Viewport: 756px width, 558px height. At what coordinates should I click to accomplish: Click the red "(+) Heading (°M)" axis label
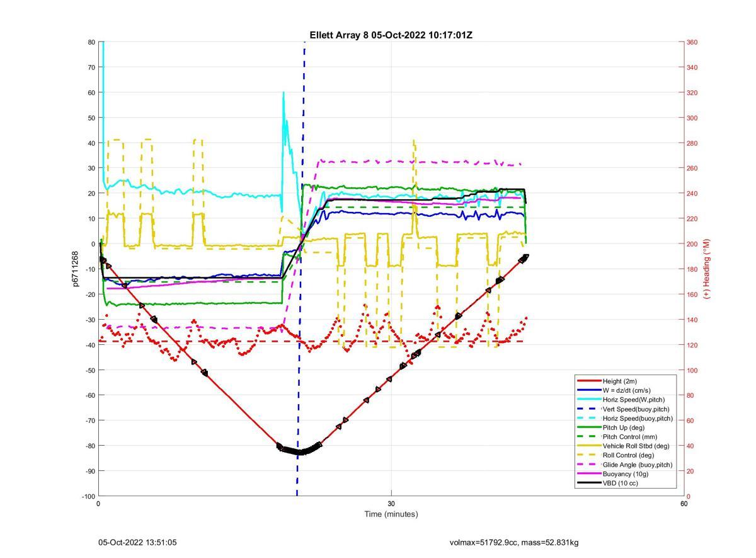point(707,269)
